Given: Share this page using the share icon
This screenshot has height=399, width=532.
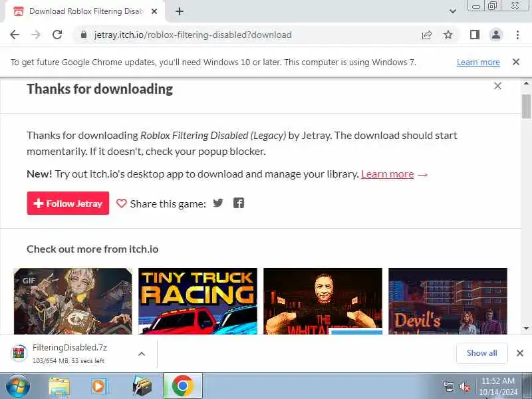Looking at the screenshot, I should click(x=427, y=35).
